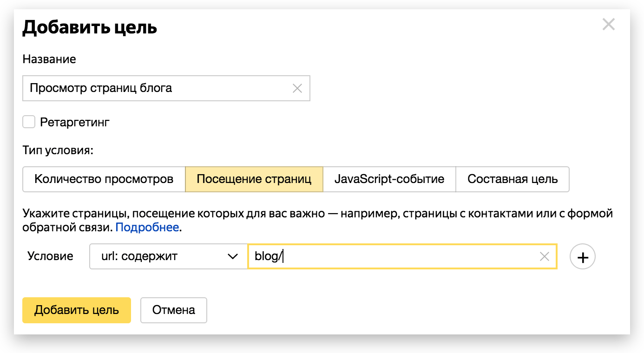Select the Количество просмотров condition type
Screen dimensions: 644x353
[x=104, y=179]
